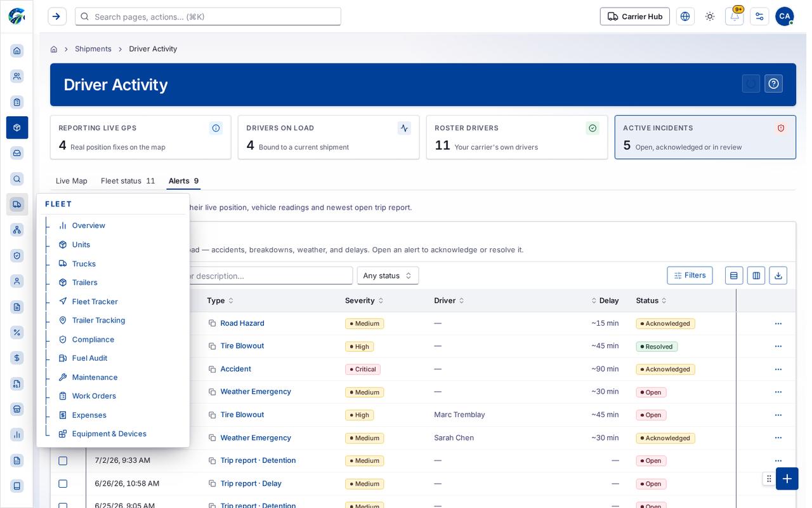Click the export download icon

click(778, 276)
